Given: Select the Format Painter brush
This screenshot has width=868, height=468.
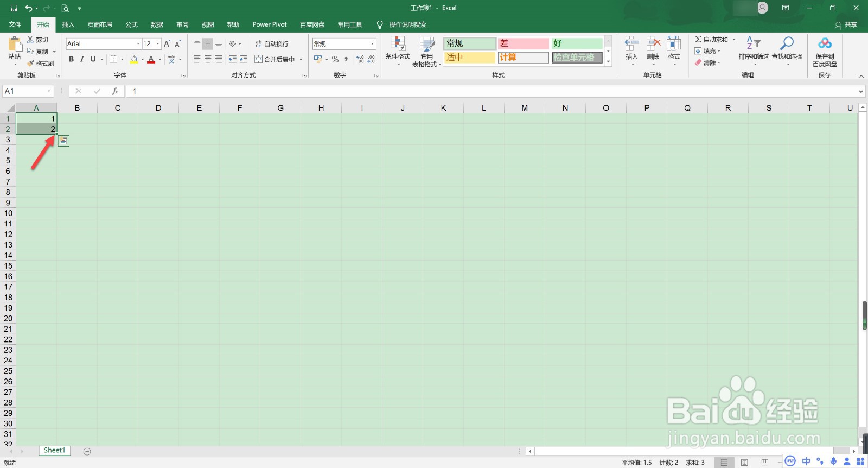Looking at the screenshot, I should [41, 64].
